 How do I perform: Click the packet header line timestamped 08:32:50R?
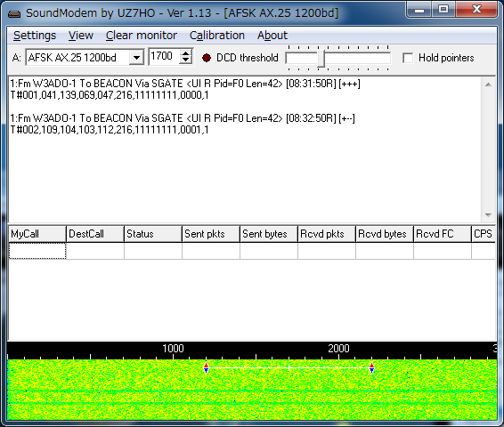pos(183,118)
